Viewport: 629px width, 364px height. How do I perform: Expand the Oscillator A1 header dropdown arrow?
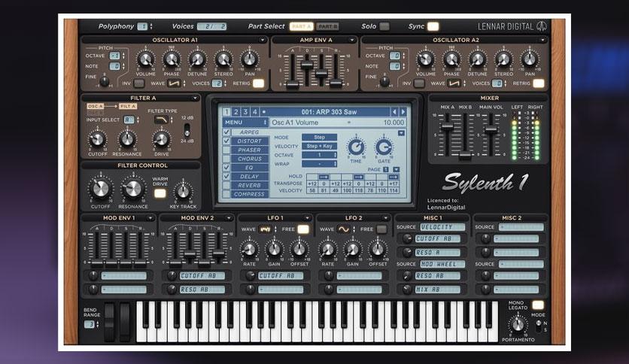point(262,40)
